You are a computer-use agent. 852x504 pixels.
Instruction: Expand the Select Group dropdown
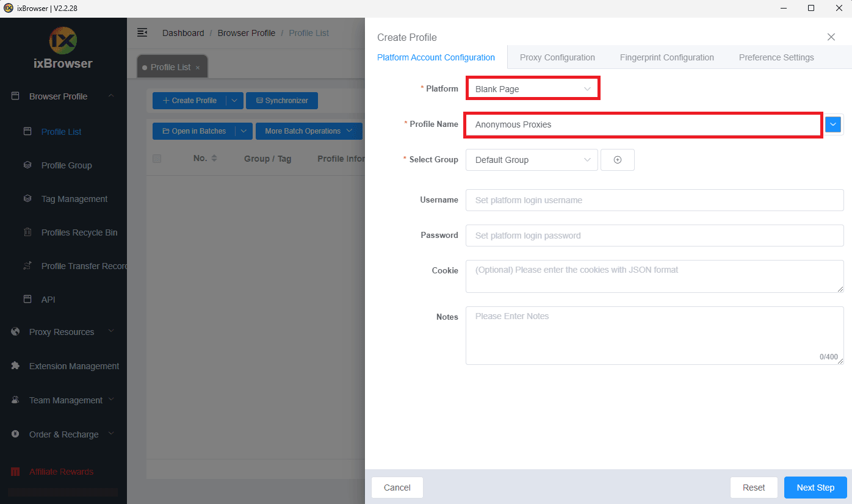(531, 159)
